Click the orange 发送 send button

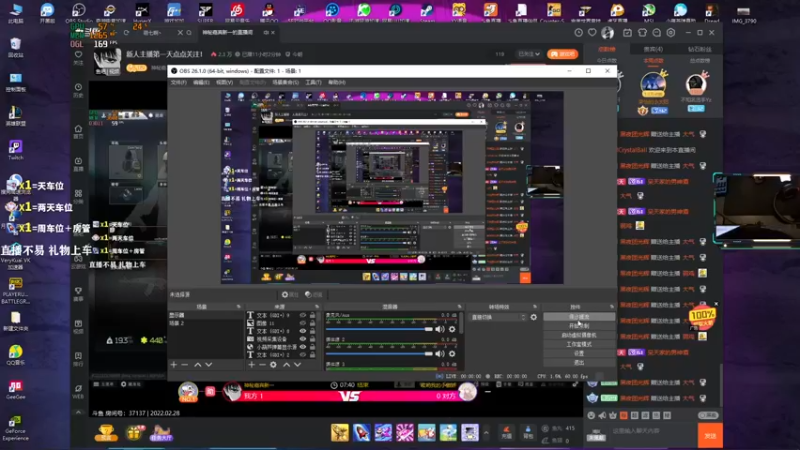tap(710, 435)
